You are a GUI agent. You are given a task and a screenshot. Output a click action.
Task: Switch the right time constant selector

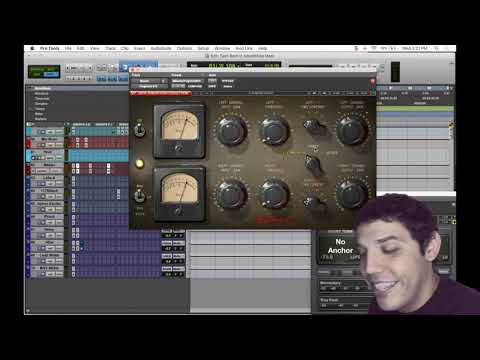(314, 202)
